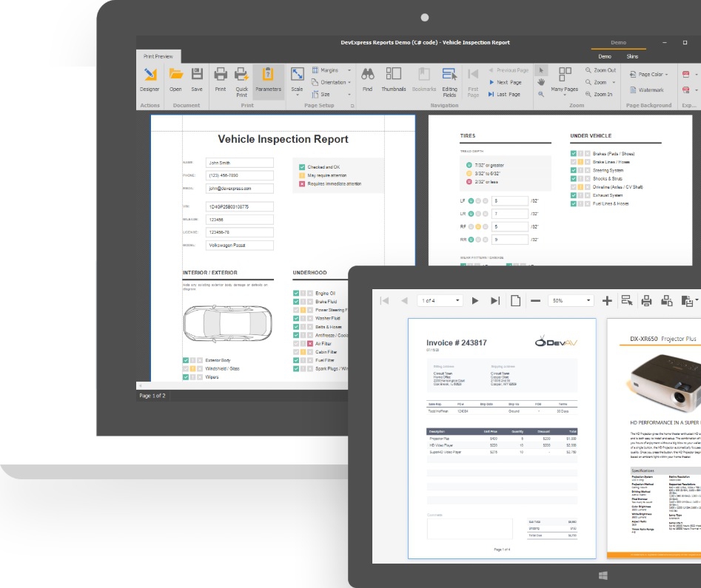Click the Volkswagen Passat model field
Viewport: 701px width, 588px height.
point(240,245)
